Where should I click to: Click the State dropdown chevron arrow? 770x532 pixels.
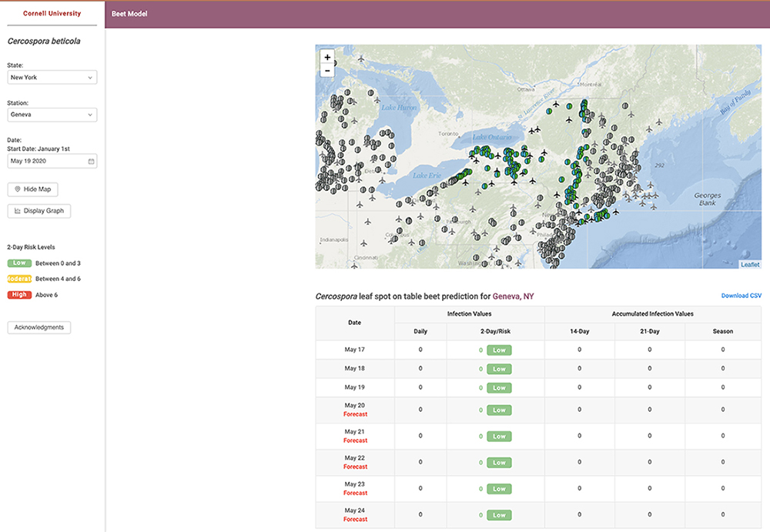(x=90, y=78)
